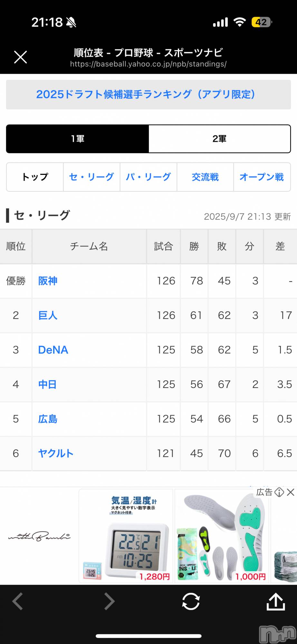Switch to the 交流戦 tab
Viewport: 297px width, 644px height.
[x=205, y=177]
